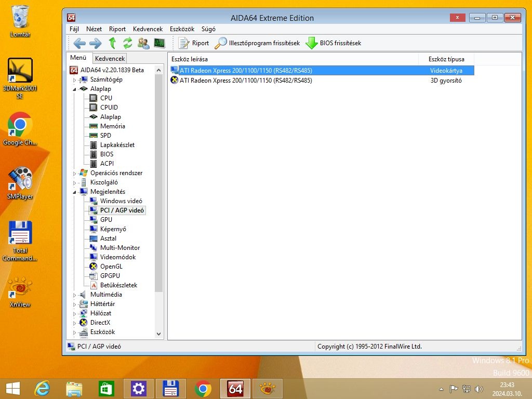Select the Windows videó tree item
This screenshot has height=399, width=532.
click(121, 201)
